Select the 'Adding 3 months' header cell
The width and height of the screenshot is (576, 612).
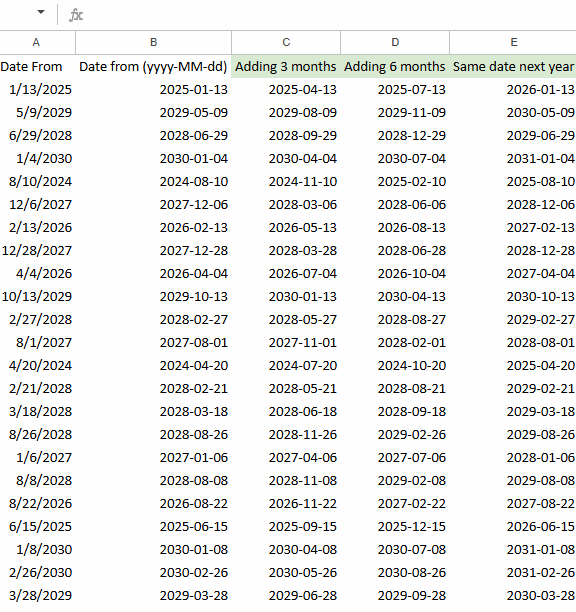[286, 67]
